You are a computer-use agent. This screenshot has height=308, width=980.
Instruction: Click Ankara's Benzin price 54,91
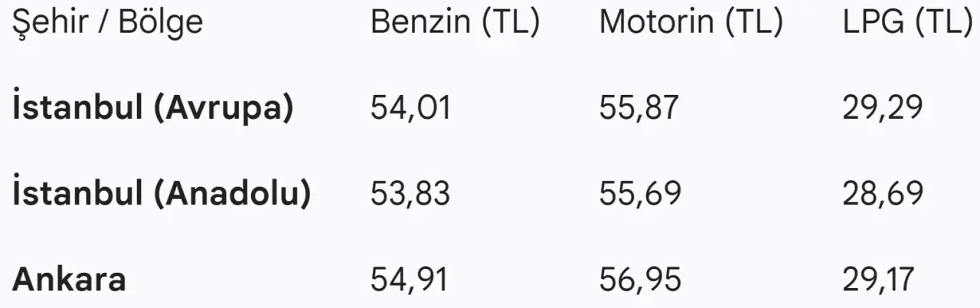click(x=410, y=280)
